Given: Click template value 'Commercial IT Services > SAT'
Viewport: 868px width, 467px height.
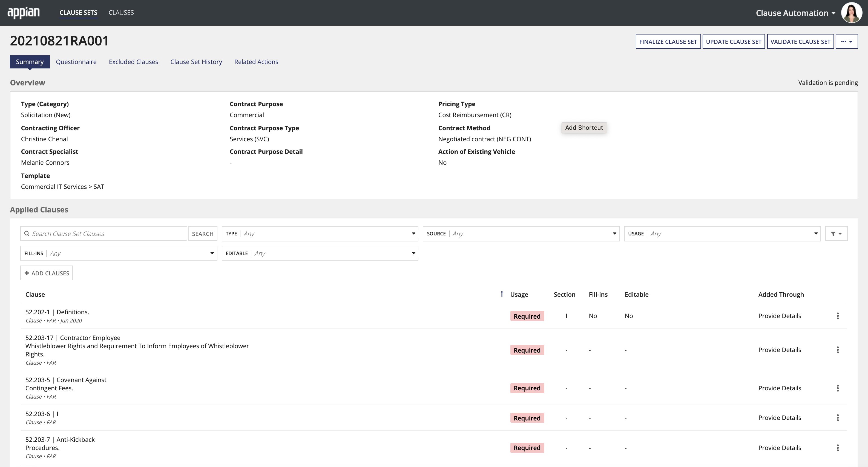Looking at the screenshot, I should [x=62, y=187].
